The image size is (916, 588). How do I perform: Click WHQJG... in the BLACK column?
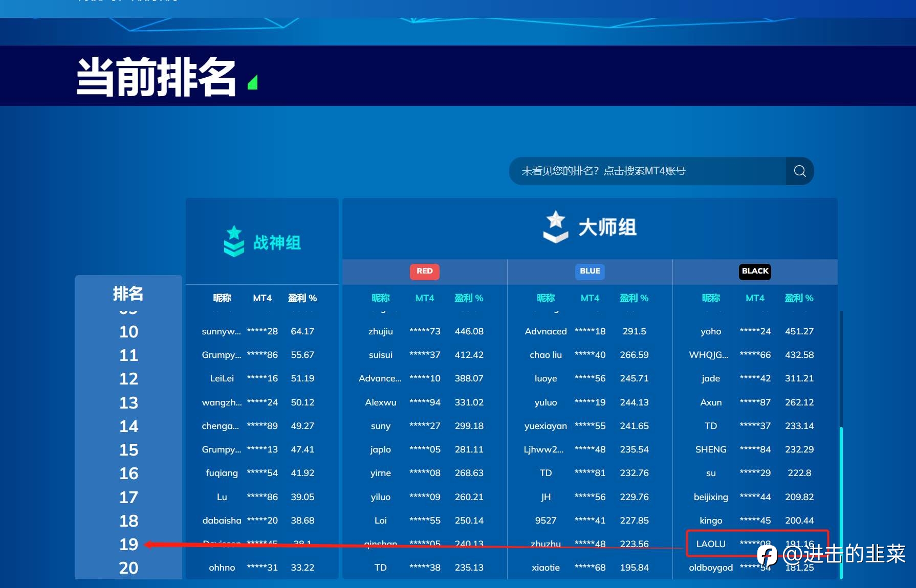click(709, 355)
